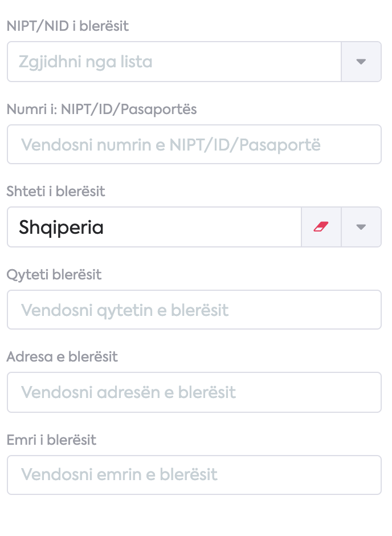Clear the Shqiperia selection with eraser icon
Screen dimensions: 392x536
(321, 227)
